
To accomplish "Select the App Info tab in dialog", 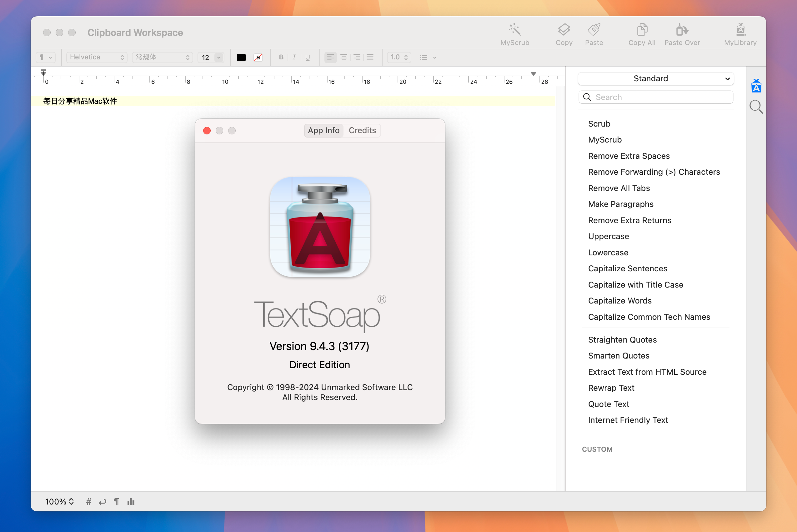I will click(x=323, y=130).
